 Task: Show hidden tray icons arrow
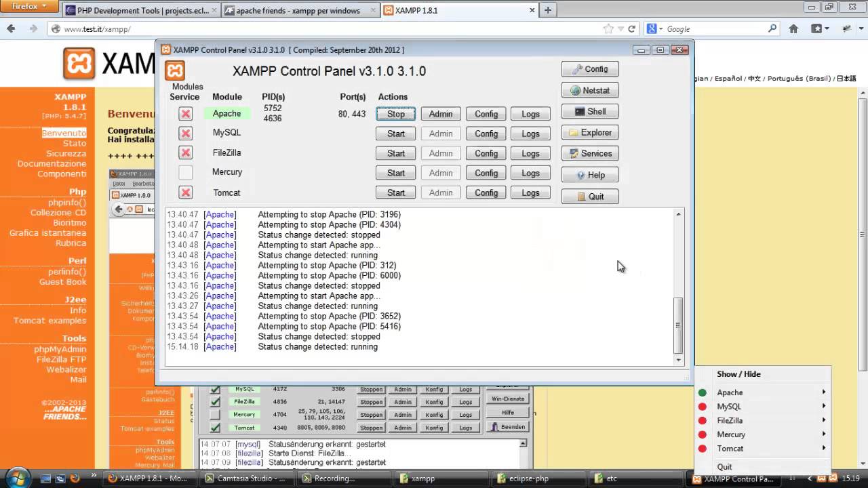[x=808, y=478]
